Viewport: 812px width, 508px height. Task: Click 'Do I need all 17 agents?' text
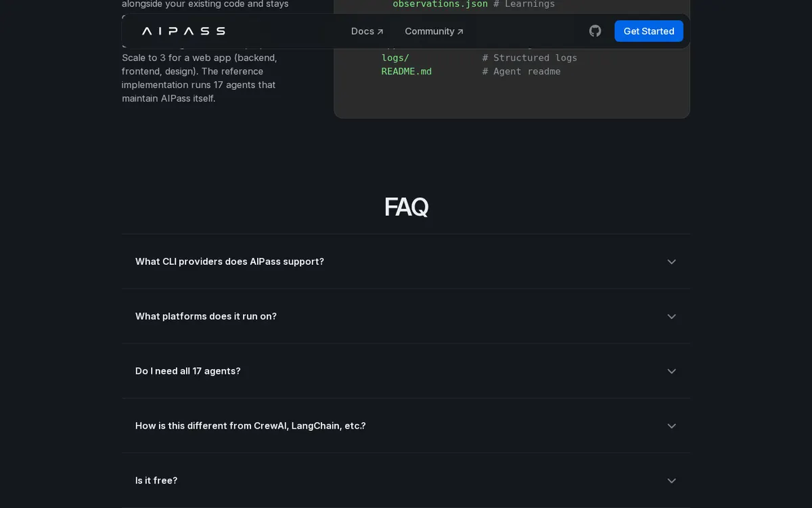[188, 371]
